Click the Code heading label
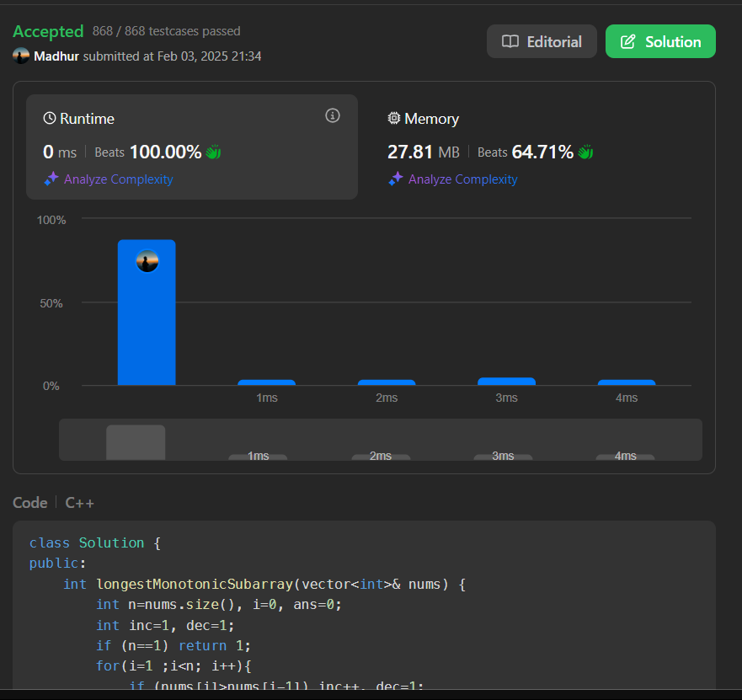Screen dimensions: 742x700 29,503
